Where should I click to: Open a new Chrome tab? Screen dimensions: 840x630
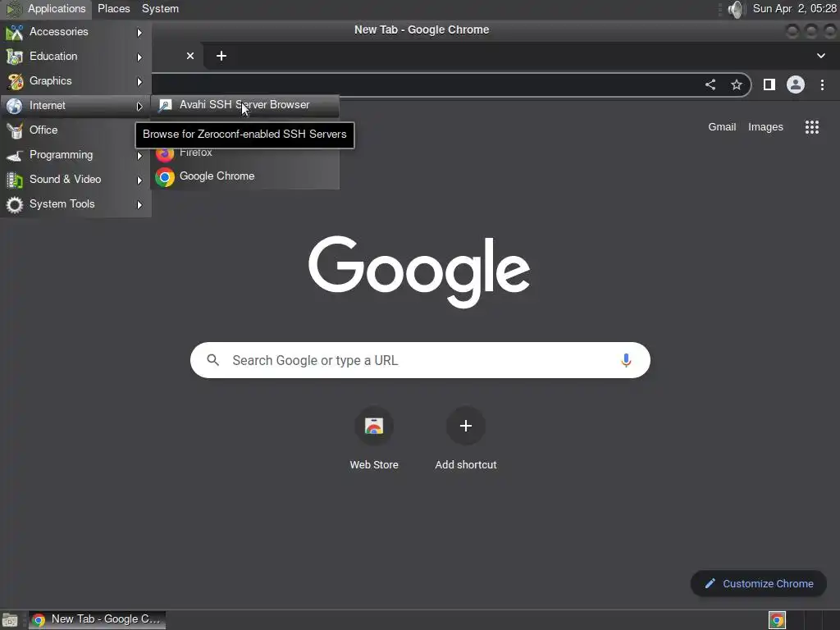[x=221, y=56]
